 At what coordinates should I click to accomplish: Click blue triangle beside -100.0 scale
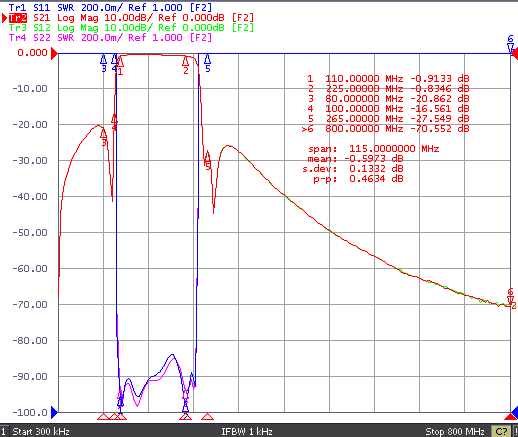[54, 412]
